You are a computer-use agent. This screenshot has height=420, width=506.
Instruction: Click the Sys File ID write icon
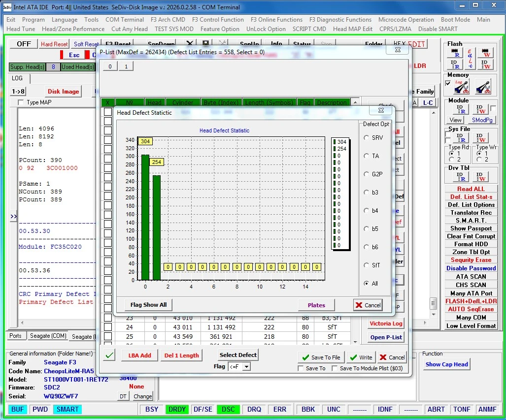480,138
